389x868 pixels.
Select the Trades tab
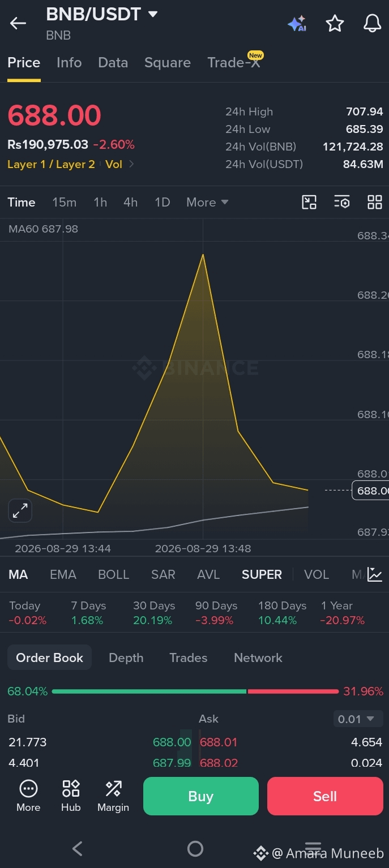coord(188,658)
